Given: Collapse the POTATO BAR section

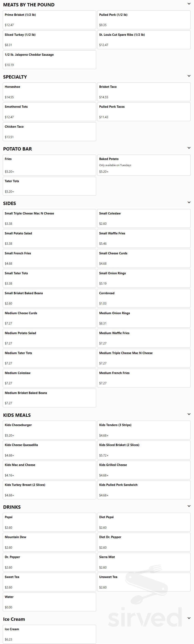Looking at the screenshot, I should [x=189, y=147].
